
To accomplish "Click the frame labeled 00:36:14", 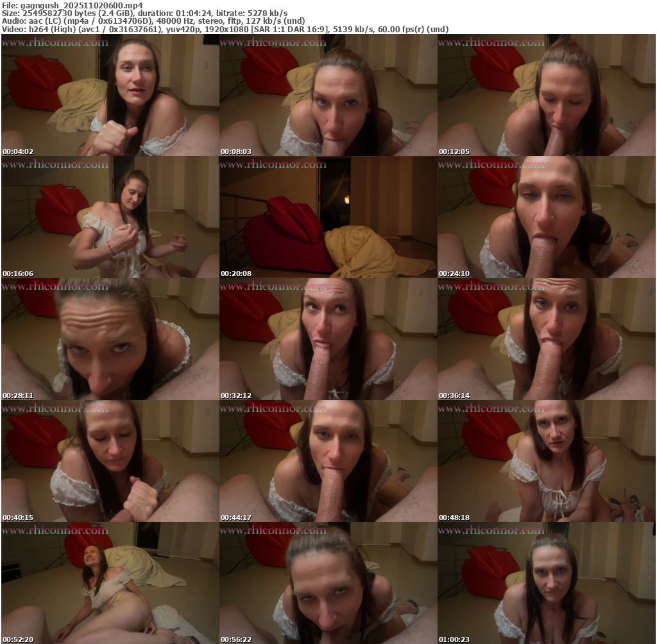I will point(546,340).
